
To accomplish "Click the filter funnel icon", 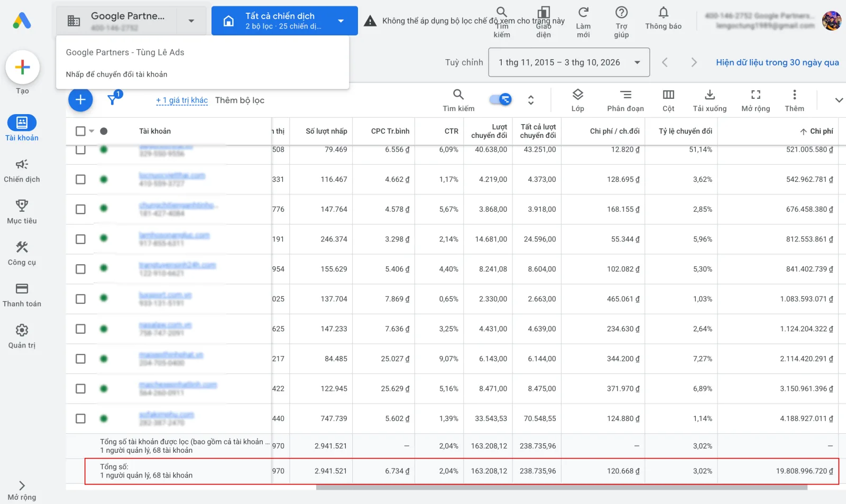I will tap(113, 99).
